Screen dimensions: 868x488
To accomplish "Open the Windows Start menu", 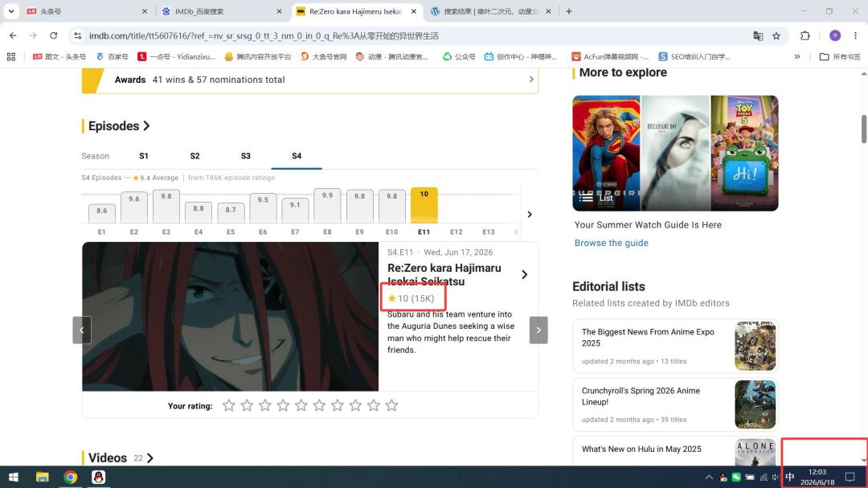I will pyautogui.click(x=14, y=477).
